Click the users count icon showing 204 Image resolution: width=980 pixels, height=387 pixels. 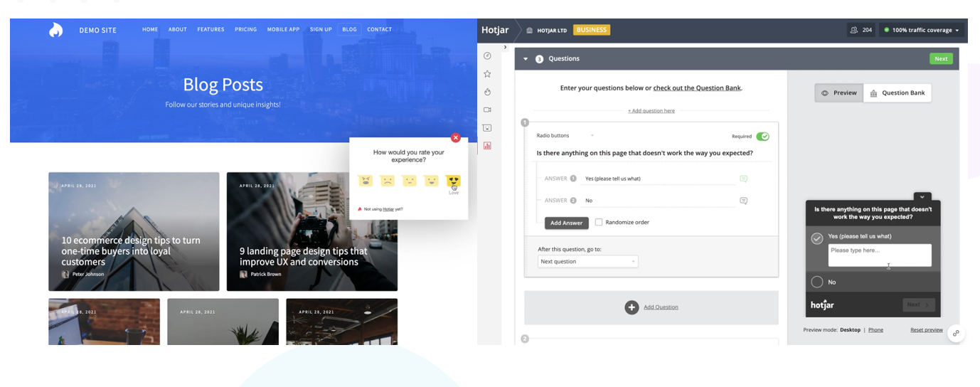(853, 30)
